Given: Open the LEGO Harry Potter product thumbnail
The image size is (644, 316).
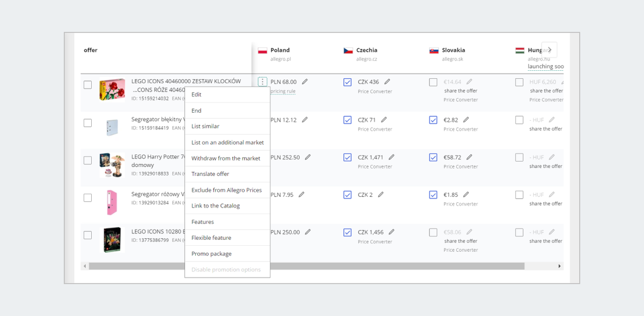Looking at the screenshot, I should (x=112, y=165).
